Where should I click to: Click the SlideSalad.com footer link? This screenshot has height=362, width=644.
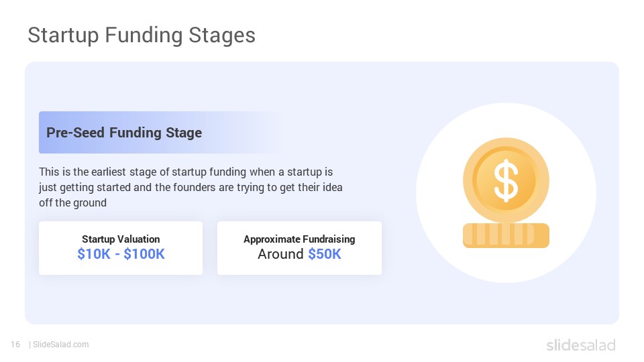[x=61, y=345]
